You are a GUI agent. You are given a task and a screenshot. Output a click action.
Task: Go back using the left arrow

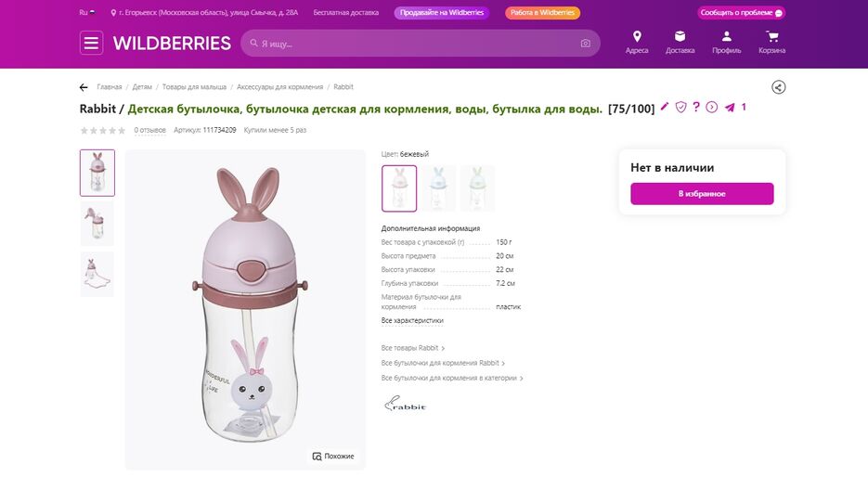tap(84, 87)
